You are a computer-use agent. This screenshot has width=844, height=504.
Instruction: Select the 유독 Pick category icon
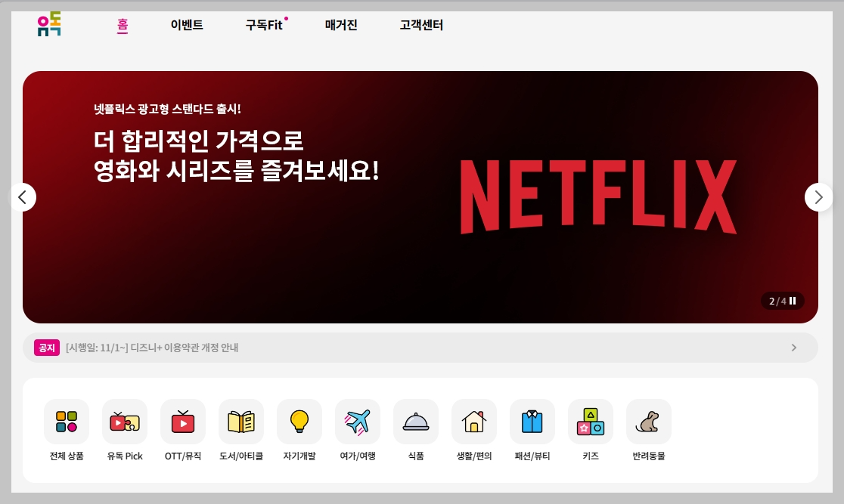124,422
